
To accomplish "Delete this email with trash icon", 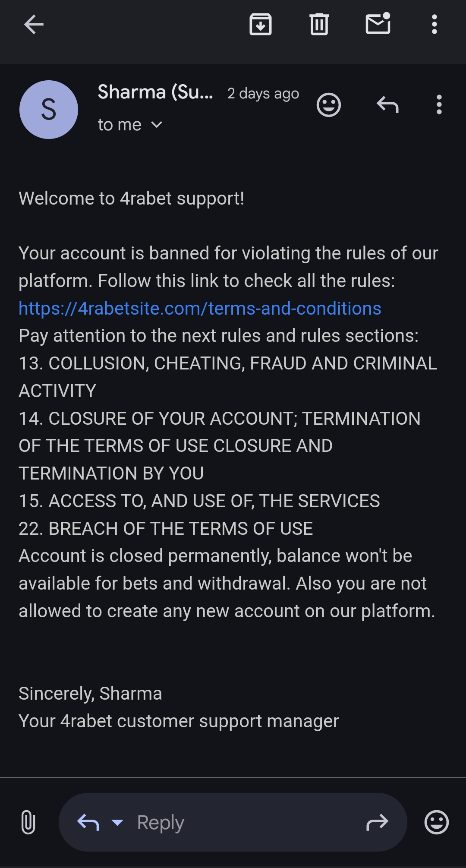I will click(x=319, y=24).
